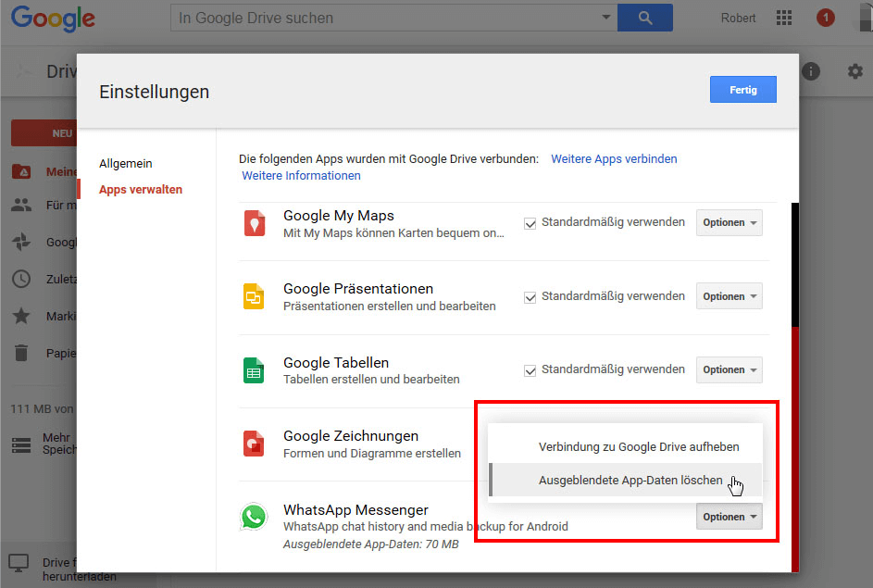The image size is (873, 588).
Task: Open the Weitere Apps verbinden link
Action: 614,159
